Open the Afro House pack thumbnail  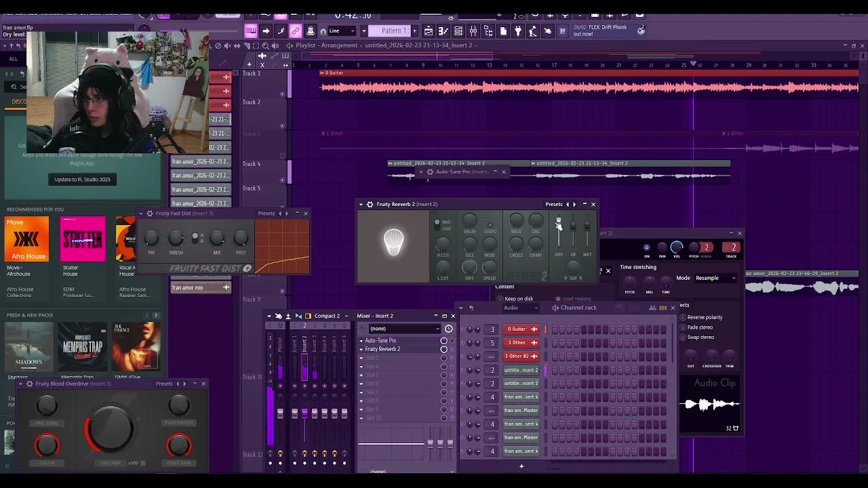coord(27,239)
